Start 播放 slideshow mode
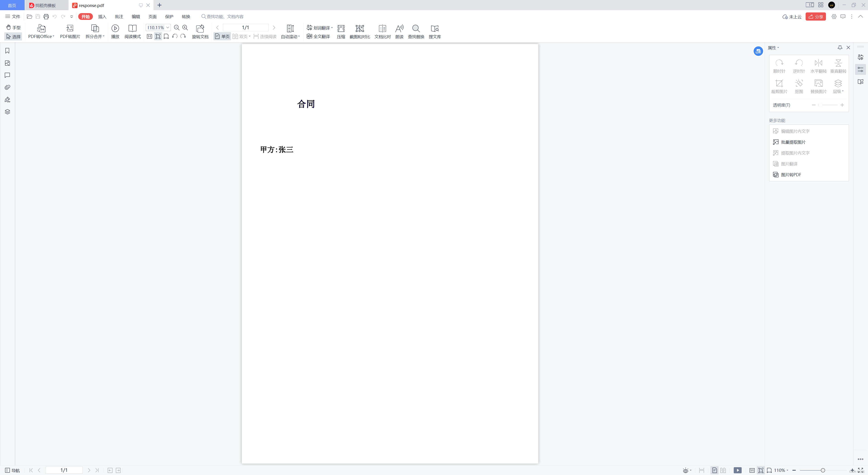 [115, 31]
